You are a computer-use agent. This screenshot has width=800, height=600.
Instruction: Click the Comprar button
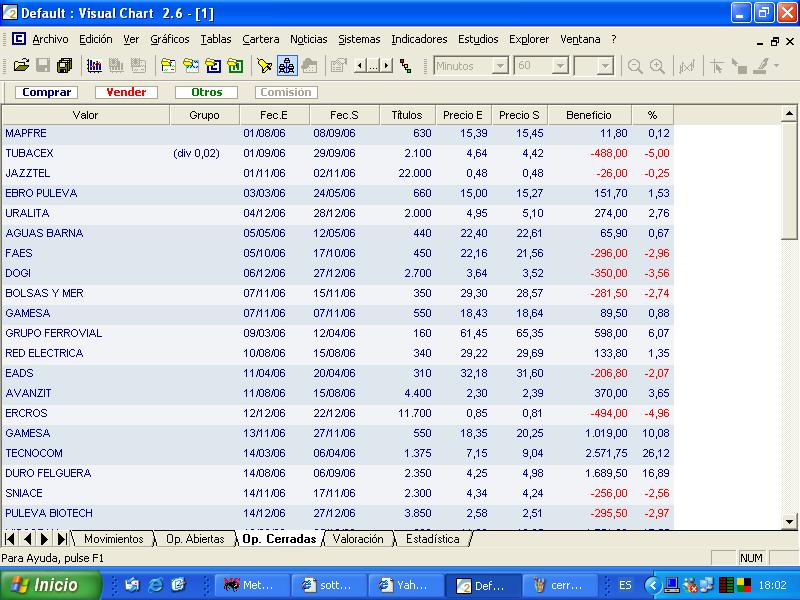pyautogui.click(x=46, y=92)
